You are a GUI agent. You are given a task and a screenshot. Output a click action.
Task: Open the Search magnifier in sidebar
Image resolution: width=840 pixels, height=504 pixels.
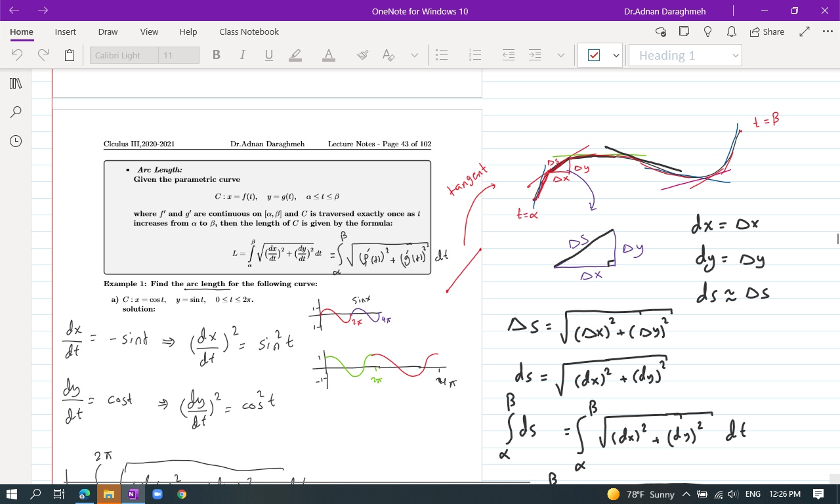click(x=16, y=112)
